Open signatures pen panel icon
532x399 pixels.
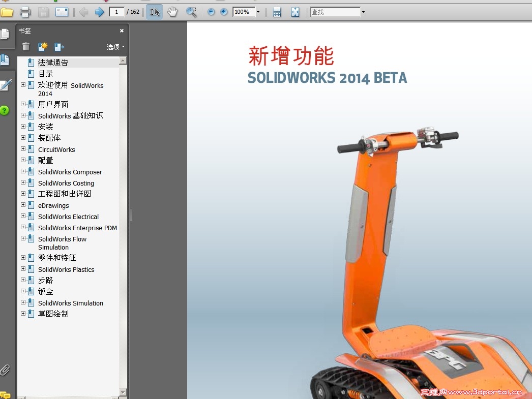(x=6, y=85)
